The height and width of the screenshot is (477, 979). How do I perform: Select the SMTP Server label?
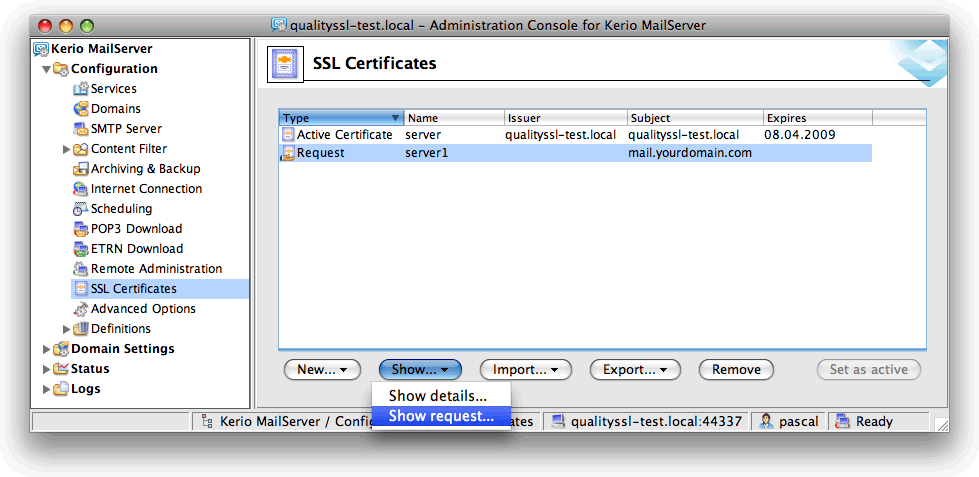126,129
